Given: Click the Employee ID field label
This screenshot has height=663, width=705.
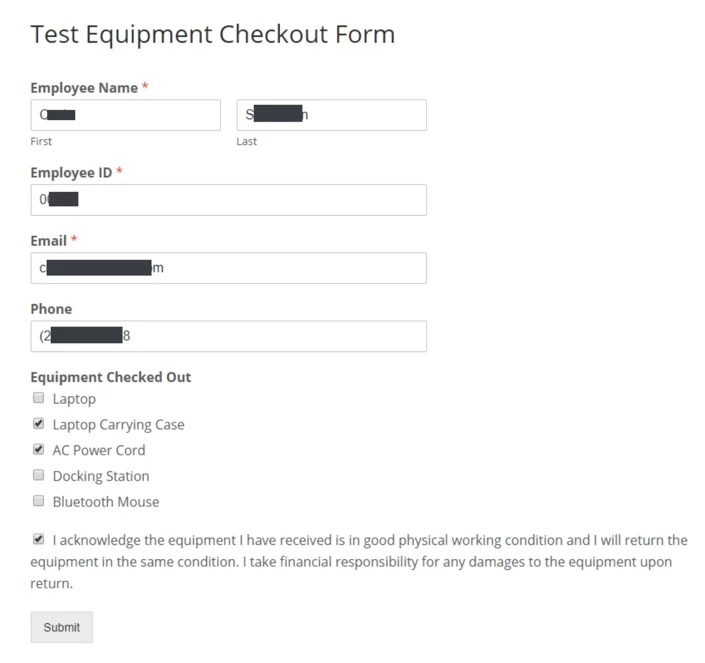Looking at the screenshot, I should point(71,173).
